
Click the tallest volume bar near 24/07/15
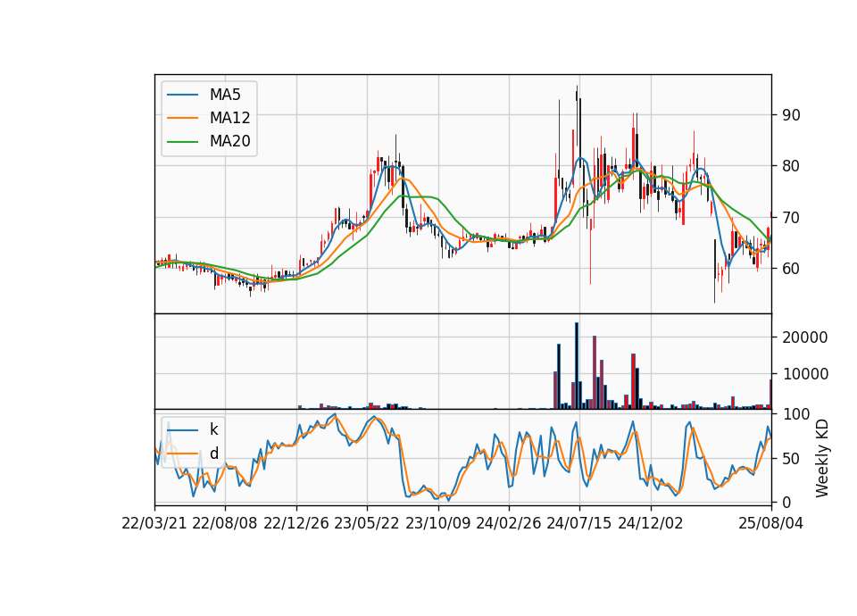(x=577, y=366)
